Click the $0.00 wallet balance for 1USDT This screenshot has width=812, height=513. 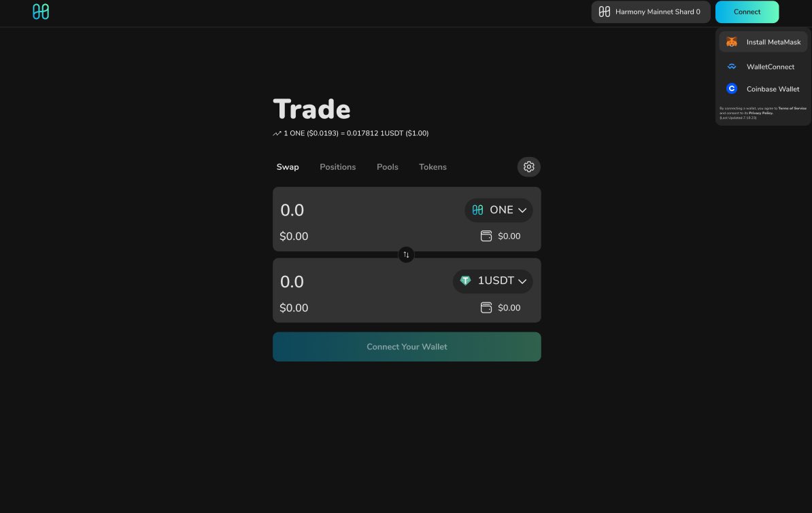coord(509,308)
